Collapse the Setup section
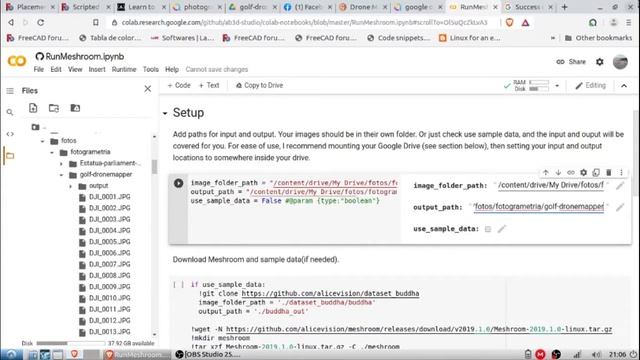Viewport: 640px width, 360px height. click(165, 113)
